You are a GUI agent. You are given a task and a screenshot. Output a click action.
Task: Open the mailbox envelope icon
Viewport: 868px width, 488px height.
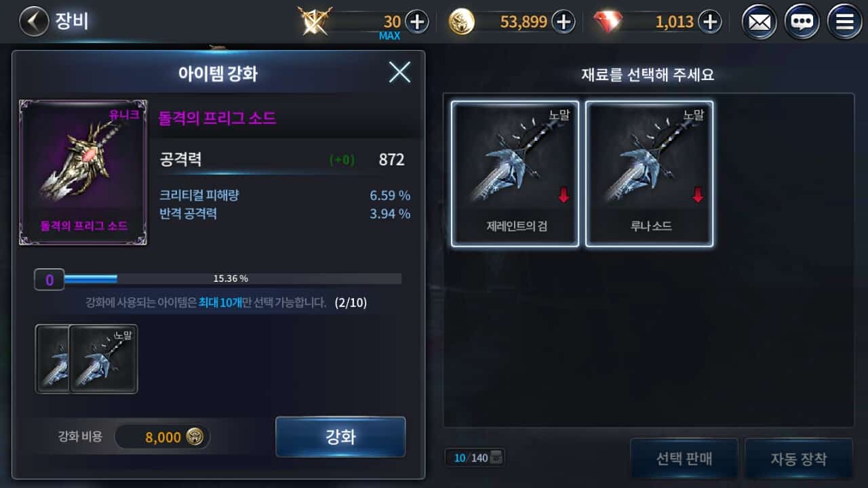click(x=759, y=22)
